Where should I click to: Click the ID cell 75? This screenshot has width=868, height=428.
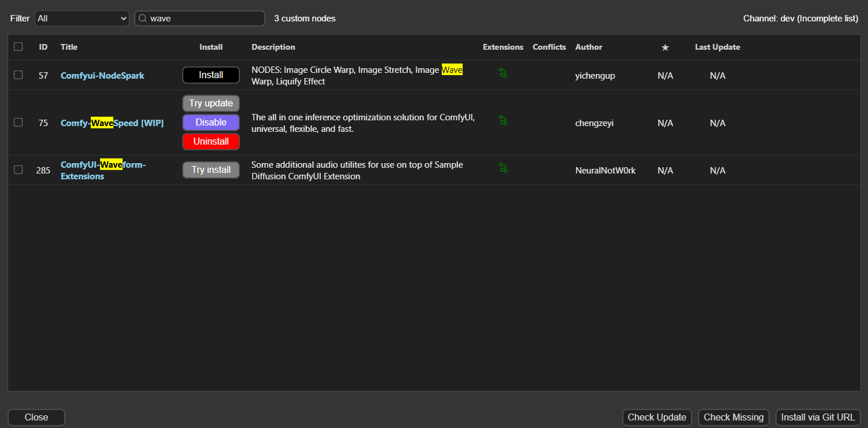click(43, 123)
